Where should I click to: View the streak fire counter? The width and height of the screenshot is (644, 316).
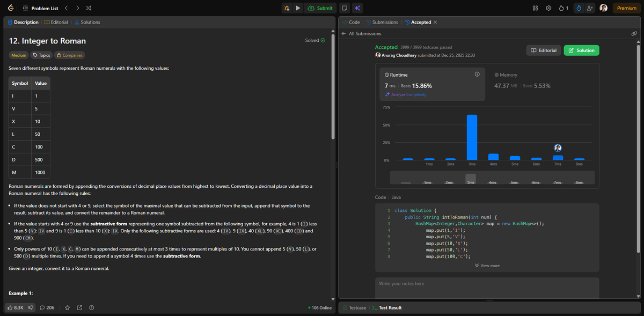coord(563,8)
